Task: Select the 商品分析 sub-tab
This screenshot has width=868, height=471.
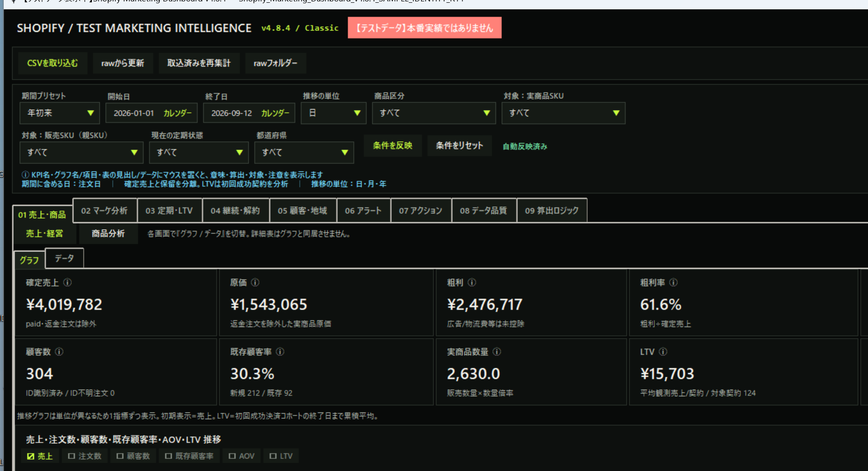Action: 108,234
